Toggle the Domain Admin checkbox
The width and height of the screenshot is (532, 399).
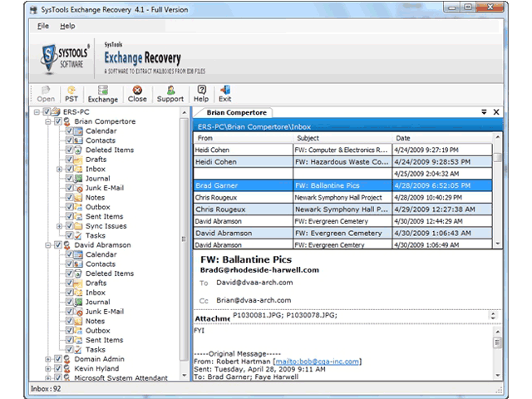(58, 358)
